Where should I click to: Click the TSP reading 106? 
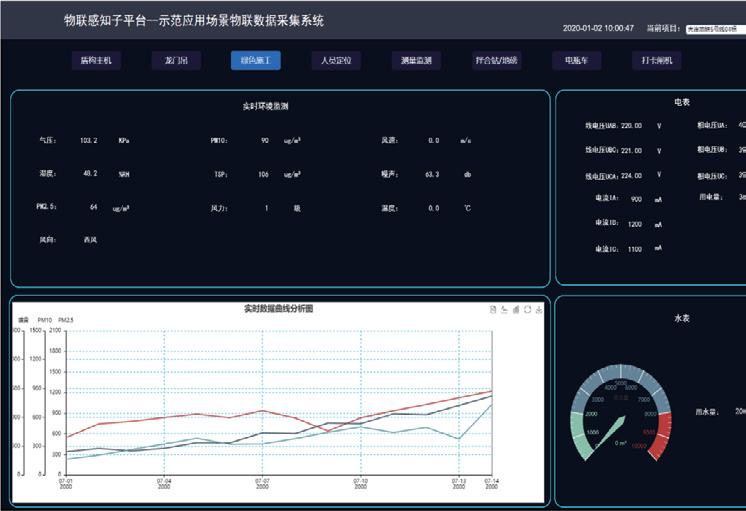pyautogui.click(x=264, y=175)
